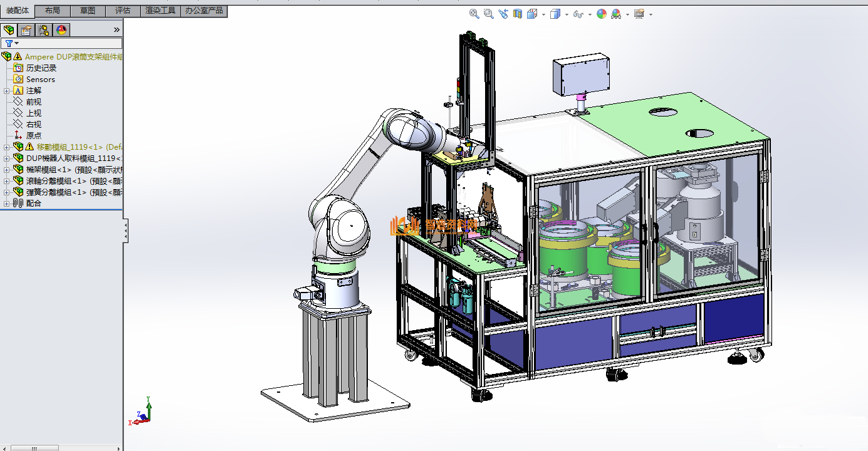The width and height of the screenshot is (868, 451).
Task: Click the View Settings monitor icon
Action: tap(639, 14)
